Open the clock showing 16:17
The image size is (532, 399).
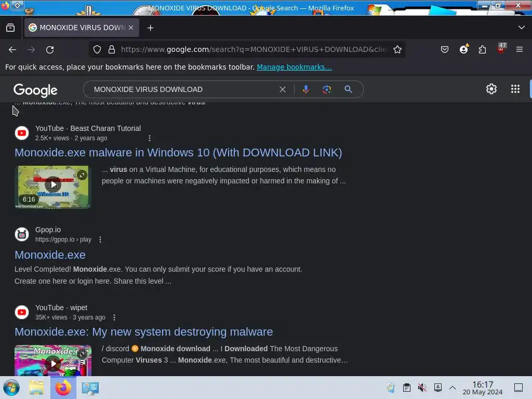pyautogui.click(x=483, y=388)
